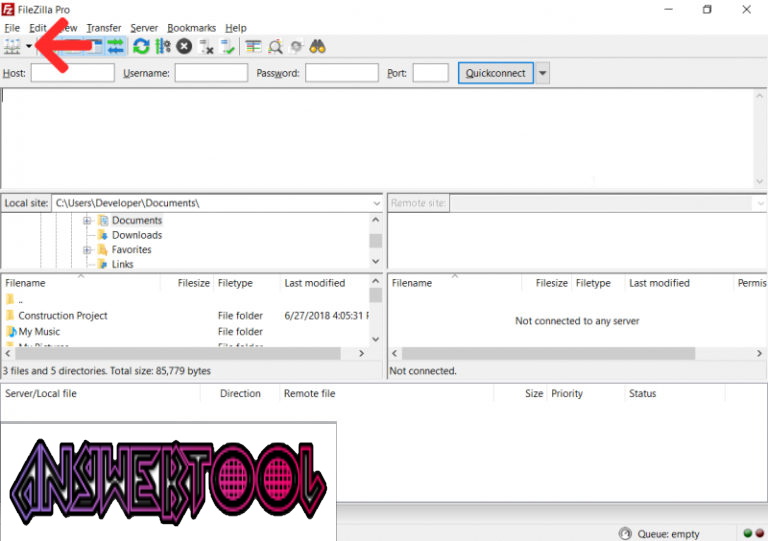
Task: Select Links folder in local tree
Action: (122, 264)
